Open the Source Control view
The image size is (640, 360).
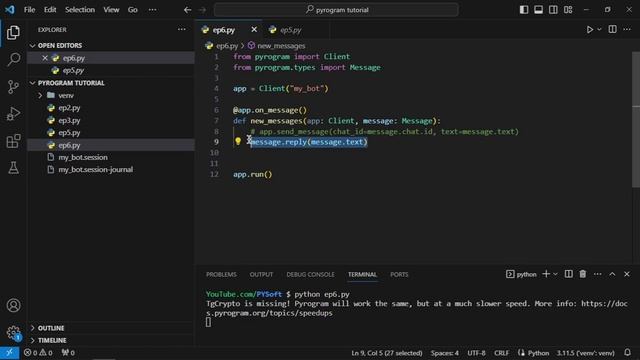click(x=13, y=87)
